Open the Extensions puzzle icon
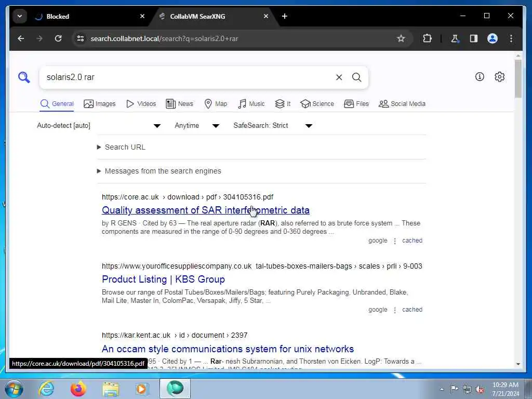 (x=427, y=38)
